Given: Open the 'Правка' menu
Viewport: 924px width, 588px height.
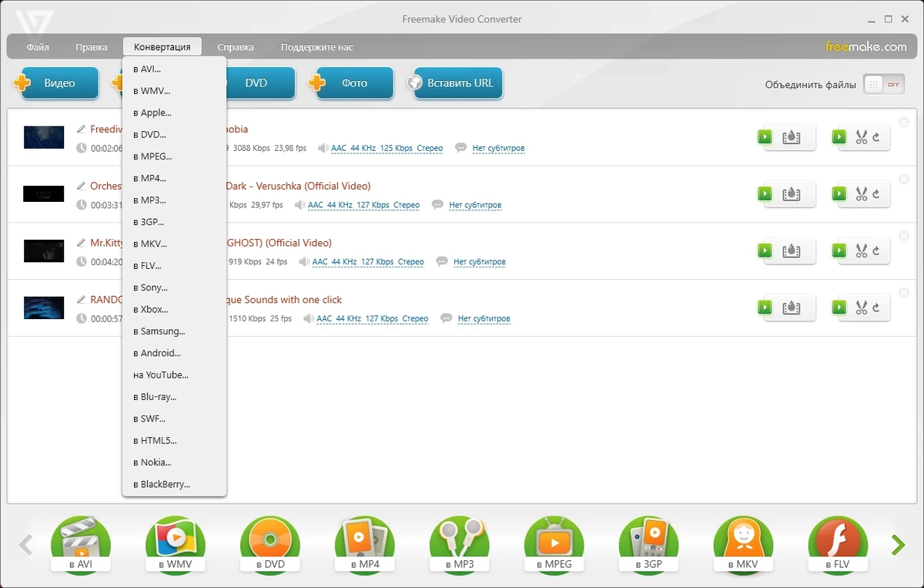Looking at the screenshot, I should coord(92,47).
